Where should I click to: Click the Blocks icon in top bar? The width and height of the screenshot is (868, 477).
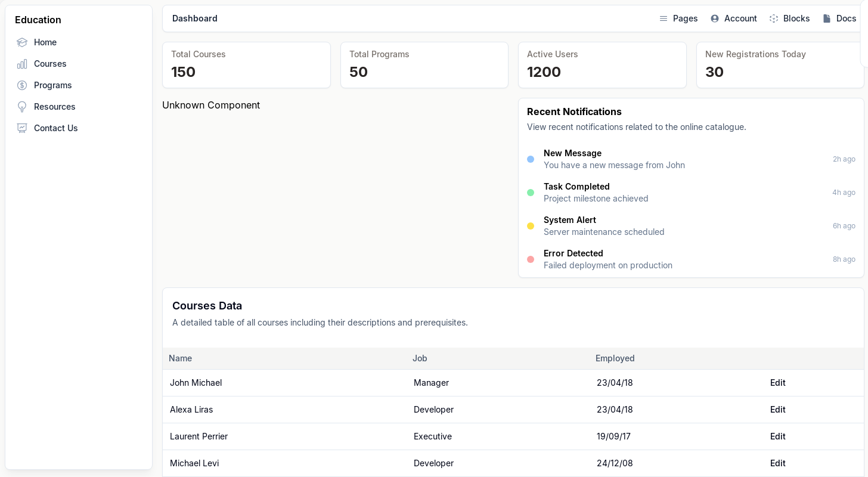(x=774, y=18)
